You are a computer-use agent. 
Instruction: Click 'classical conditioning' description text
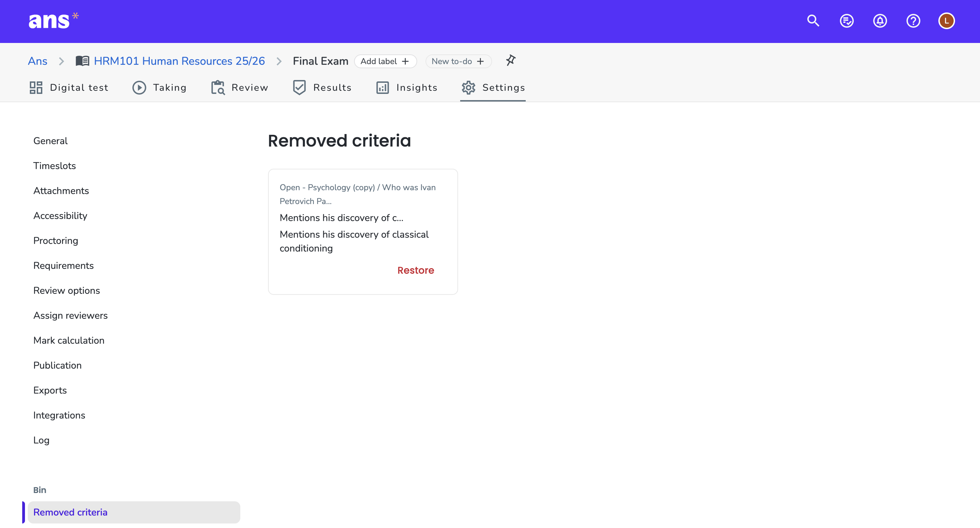click(354, 241)
